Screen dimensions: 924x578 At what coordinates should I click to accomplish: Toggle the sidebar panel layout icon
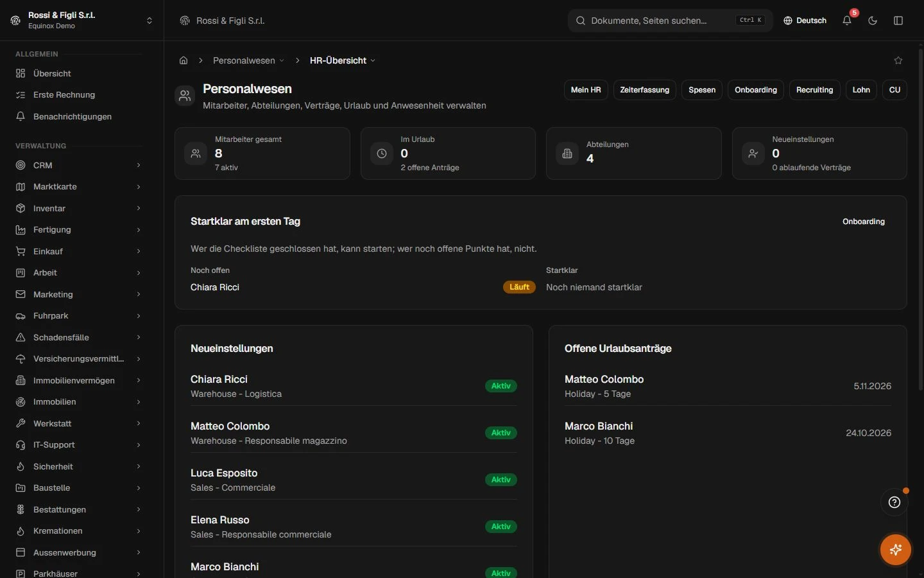(x=898, y=21)
